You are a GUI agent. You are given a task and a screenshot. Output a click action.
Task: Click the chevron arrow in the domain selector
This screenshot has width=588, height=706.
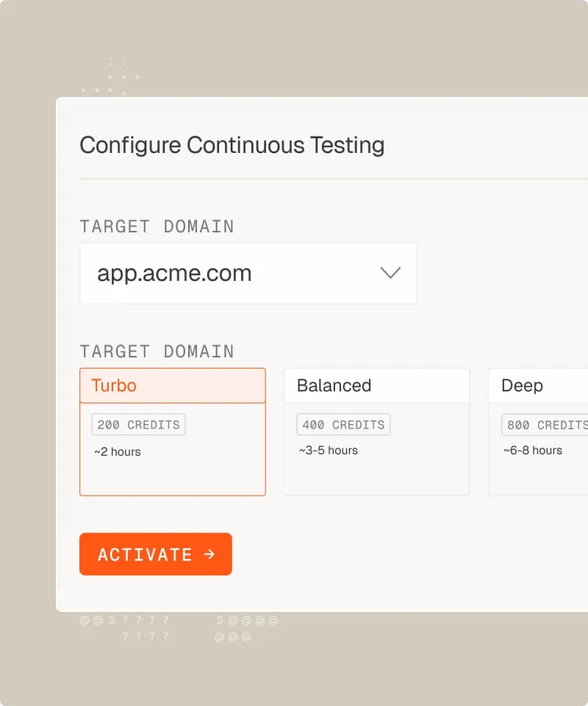tap(390, 273)
